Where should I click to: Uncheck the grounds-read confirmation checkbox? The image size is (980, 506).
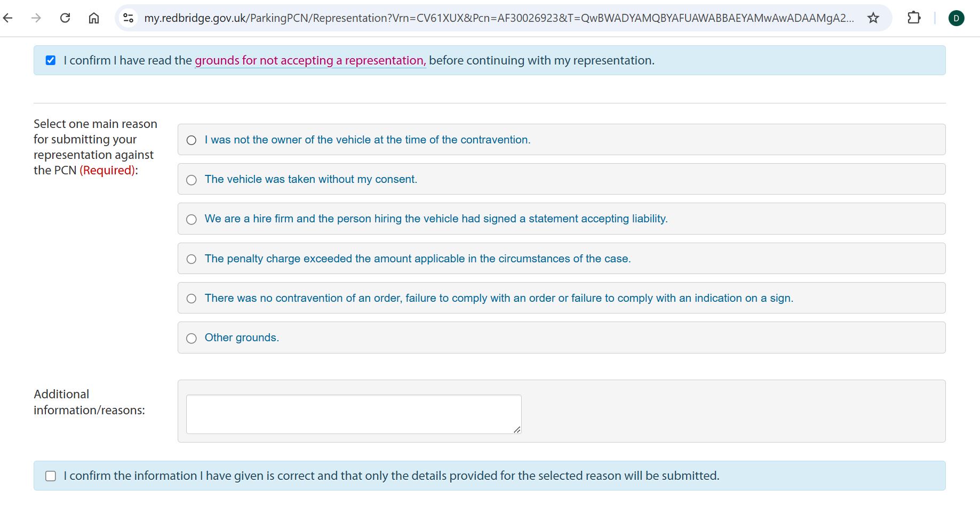tap(51, 60)
